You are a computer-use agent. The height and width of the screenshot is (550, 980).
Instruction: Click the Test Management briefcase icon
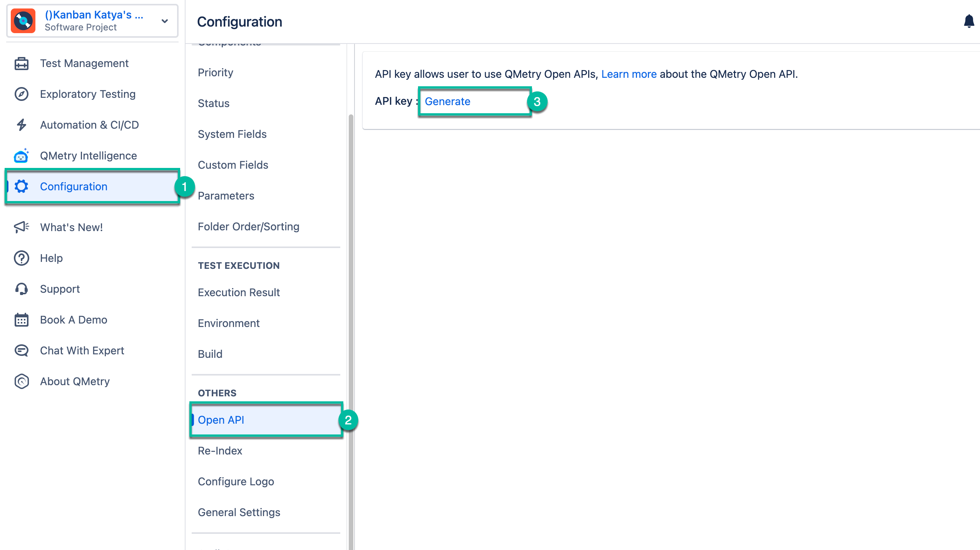[x=22, y=64]
